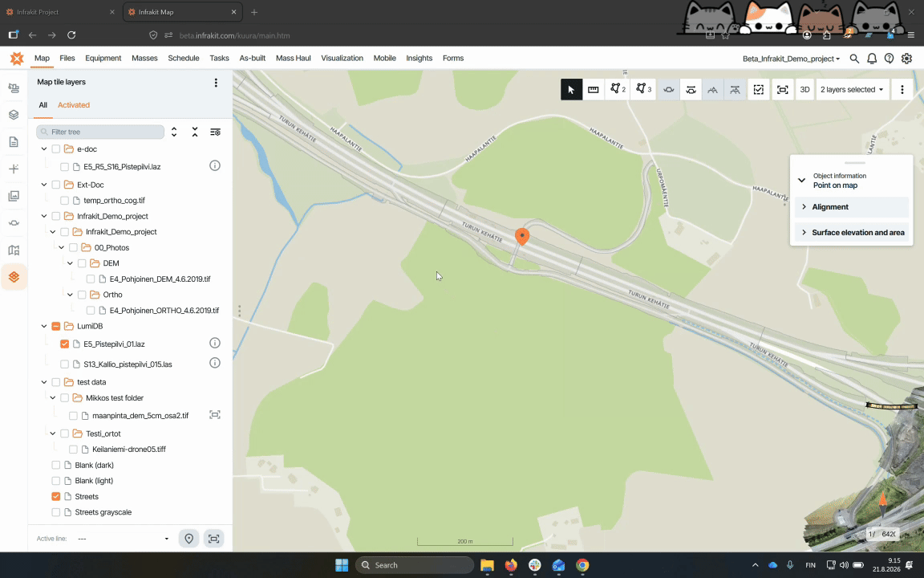Open the photos gallery sidebar icon
The height and width of the screenshot is (578, 924).
tap(14, 196)
